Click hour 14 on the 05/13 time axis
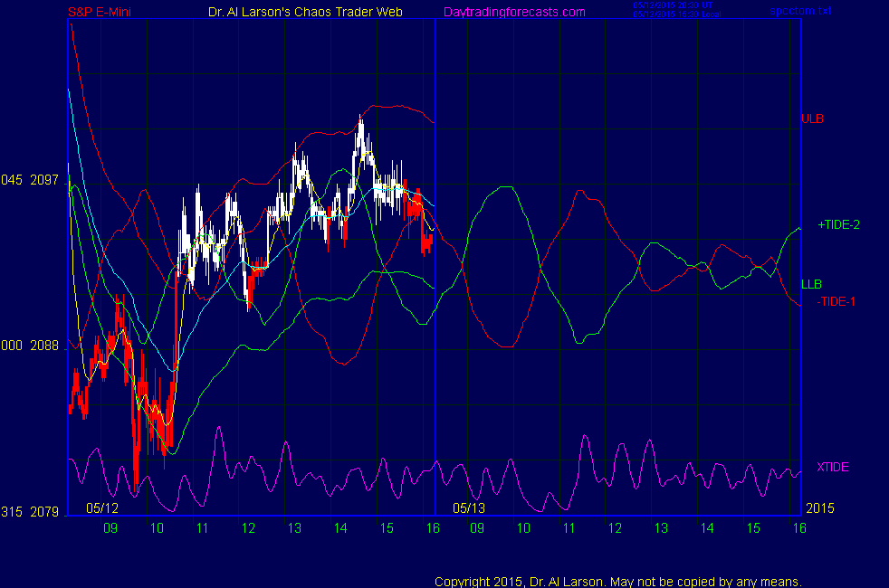 (707, 528)
